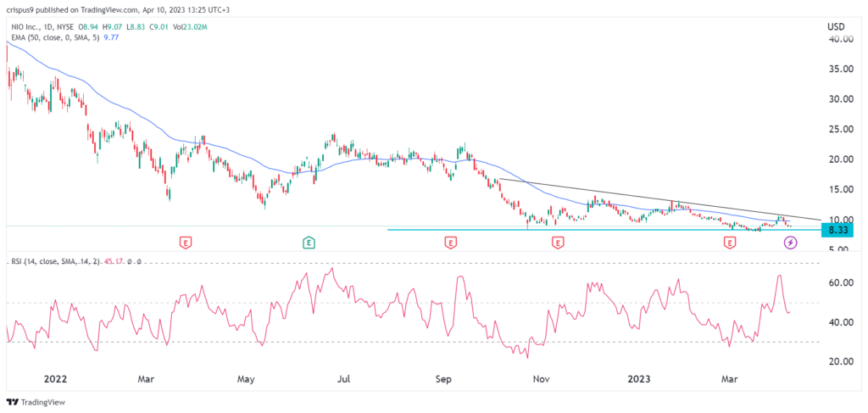Open the red earnings marker nearest Sep

pyautogui.click(x=451, y=242)
